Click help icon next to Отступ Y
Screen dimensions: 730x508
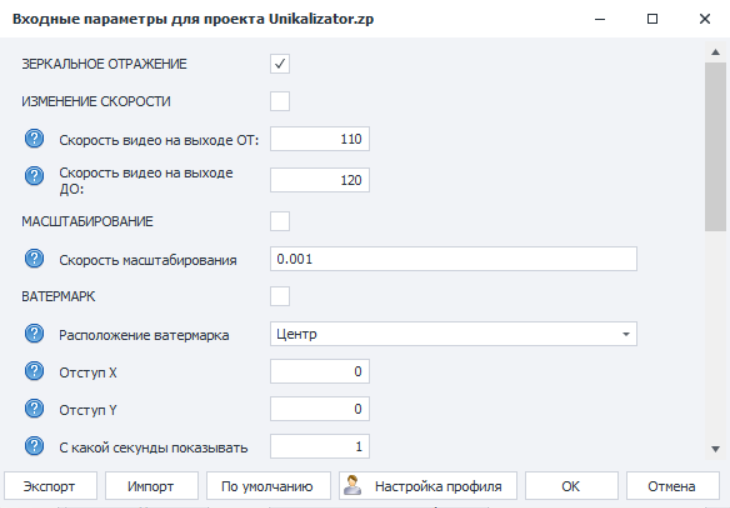coord(33,408)
